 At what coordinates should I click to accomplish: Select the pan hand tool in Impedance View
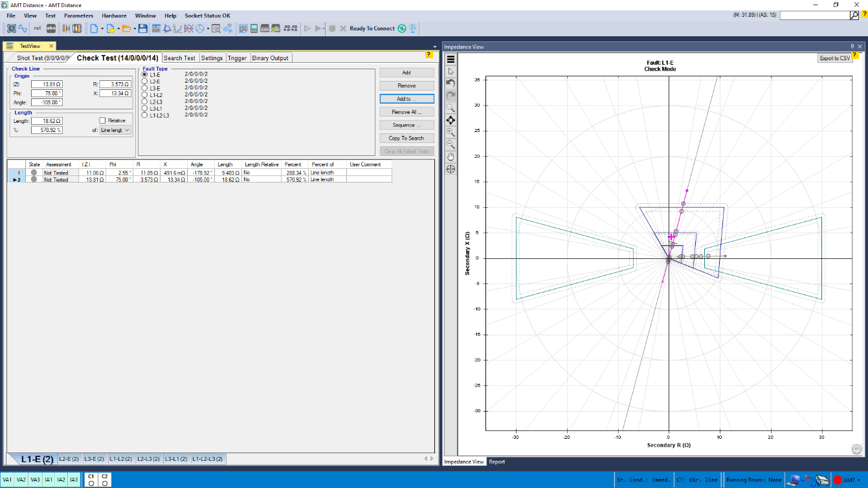(x=451, y=157)
